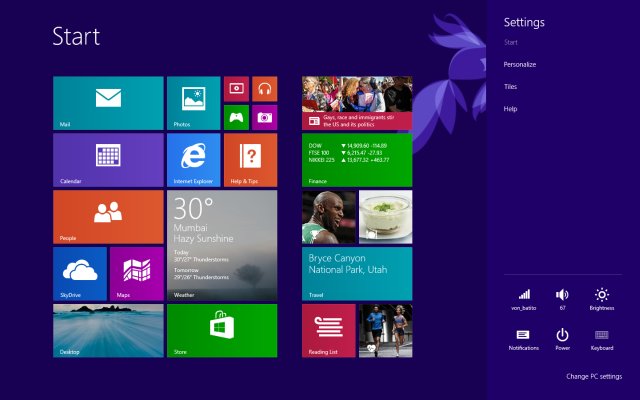This screenshot has height=400, width=640.
Task: Open the Help & Tips tile
Action: (x=250, y=160)
